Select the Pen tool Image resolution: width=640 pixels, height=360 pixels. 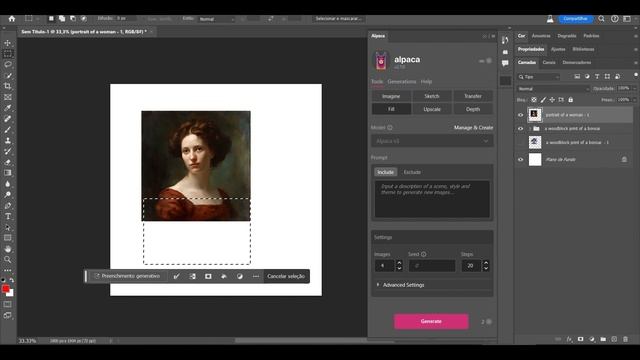coord(8,205)
